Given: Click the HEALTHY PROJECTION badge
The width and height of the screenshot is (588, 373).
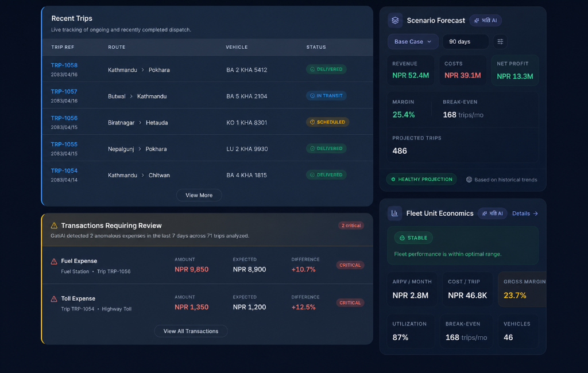Looking at the screenshot, I should click(x=421, y=179).
